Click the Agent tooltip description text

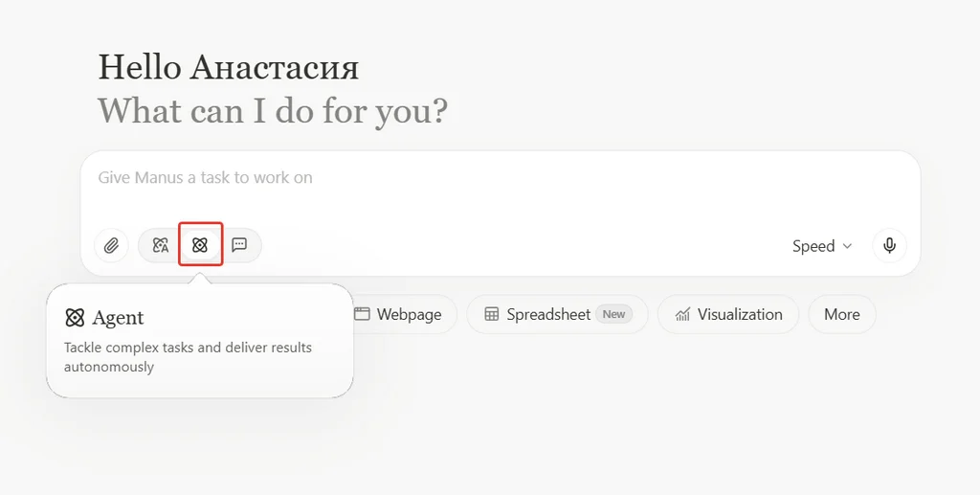[188, 356]
